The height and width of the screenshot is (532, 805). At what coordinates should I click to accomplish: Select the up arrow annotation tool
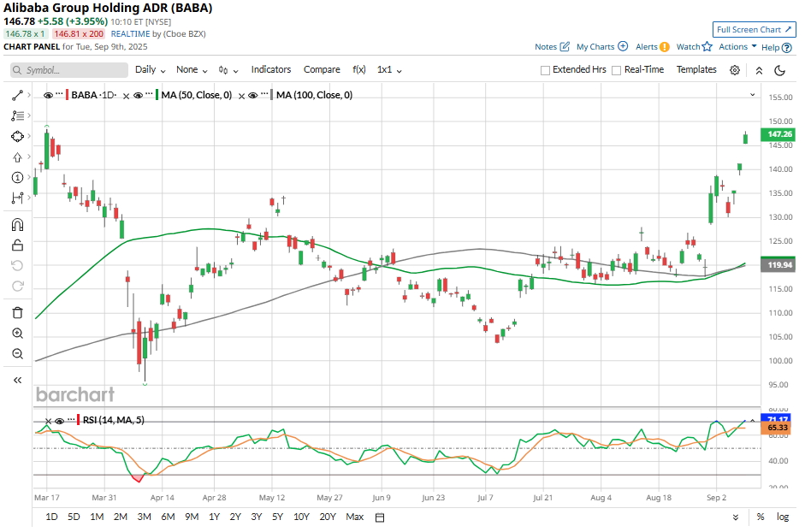pyautogui.click(x=17, y=157)
